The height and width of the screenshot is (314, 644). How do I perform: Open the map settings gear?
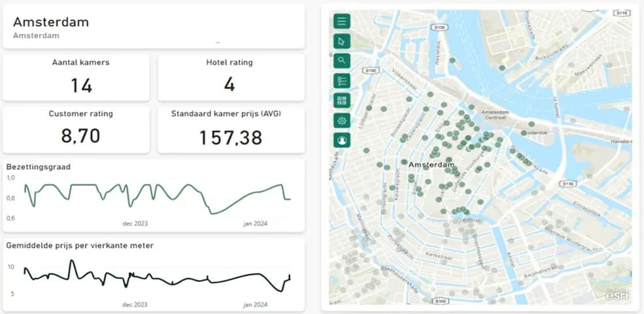coord(342,121)
